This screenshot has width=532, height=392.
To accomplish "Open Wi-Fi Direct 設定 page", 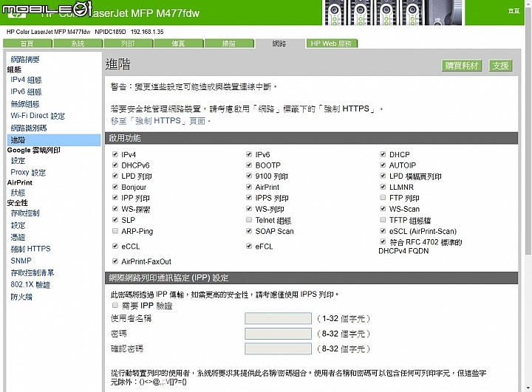I will [x=38, y=116].
